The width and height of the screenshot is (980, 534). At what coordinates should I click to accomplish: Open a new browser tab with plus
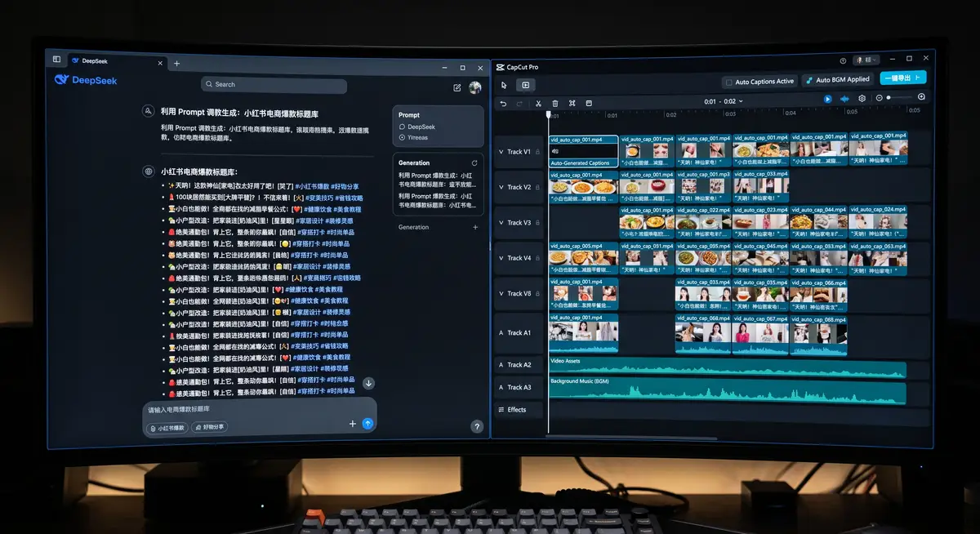pyautogui.click(x=176, y=63)
